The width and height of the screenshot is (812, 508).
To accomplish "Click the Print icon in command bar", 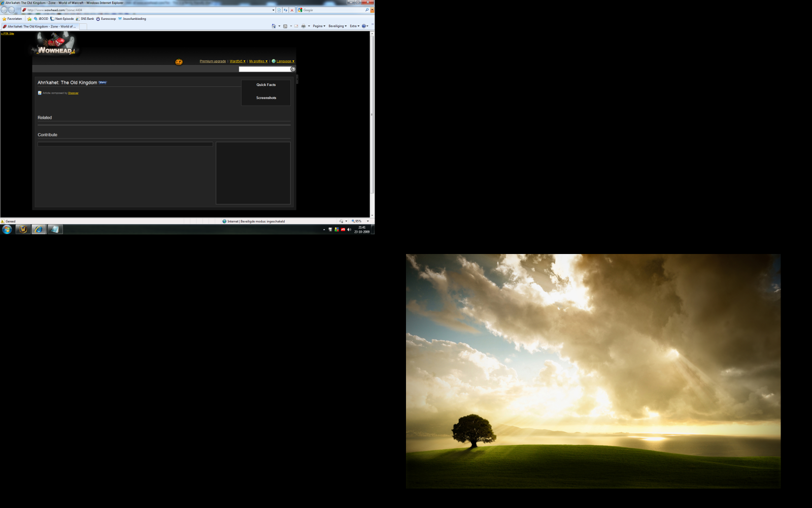I will pyautogui.click(x=303, y=26).
